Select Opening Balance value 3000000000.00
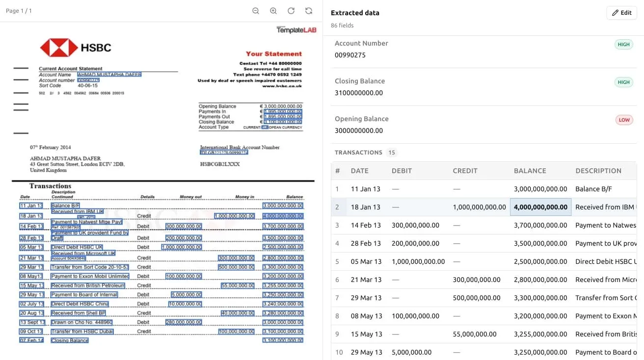The width and height of the screenshot is (644, 360). pyautogui.click(x=359, y=130)
